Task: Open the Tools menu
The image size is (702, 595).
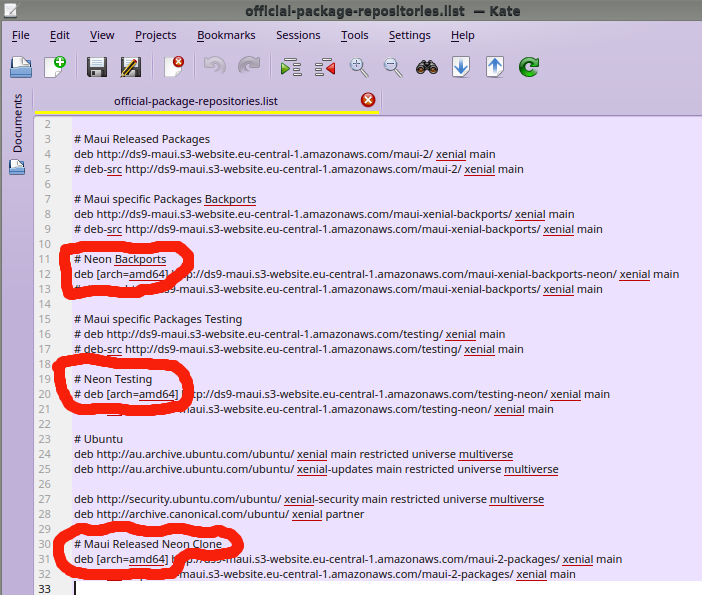Action: click(354, 35)
